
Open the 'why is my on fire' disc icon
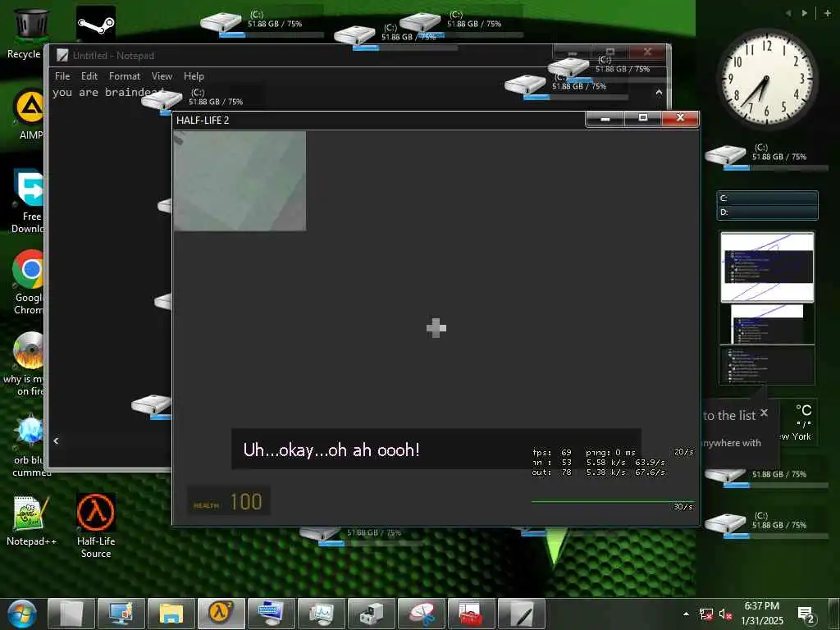pos(27,363)
